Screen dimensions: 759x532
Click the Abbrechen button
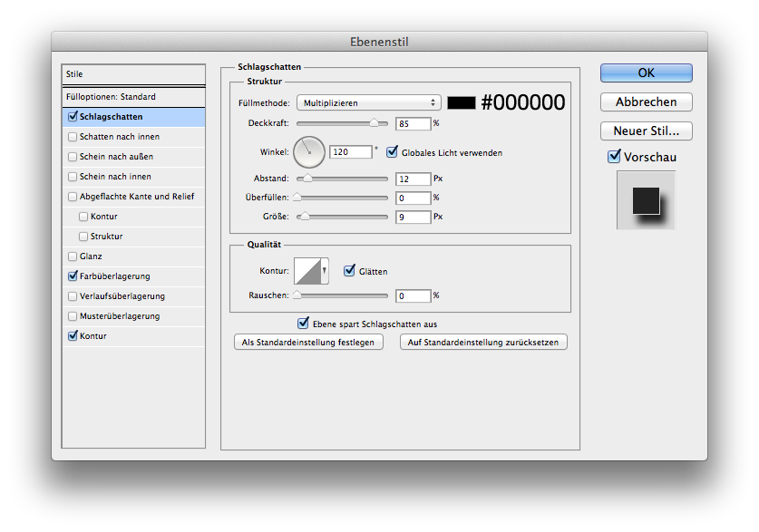(646, 102)
